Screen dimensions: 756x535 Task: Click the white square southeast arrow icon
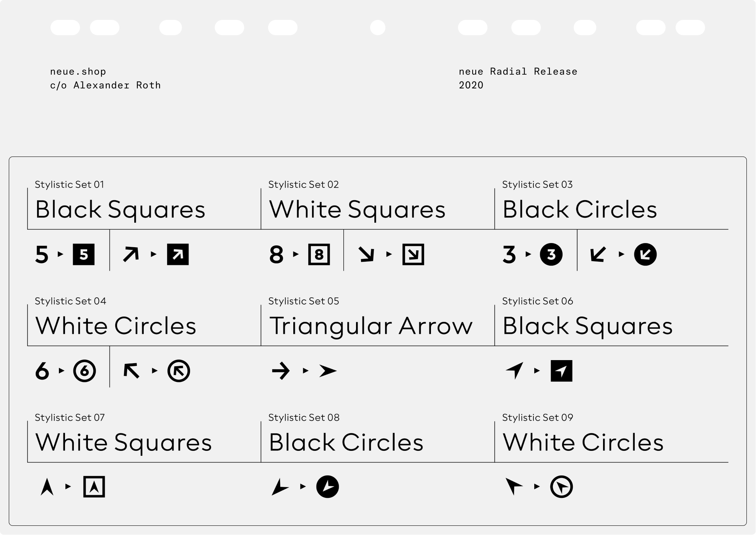[413, 254]
